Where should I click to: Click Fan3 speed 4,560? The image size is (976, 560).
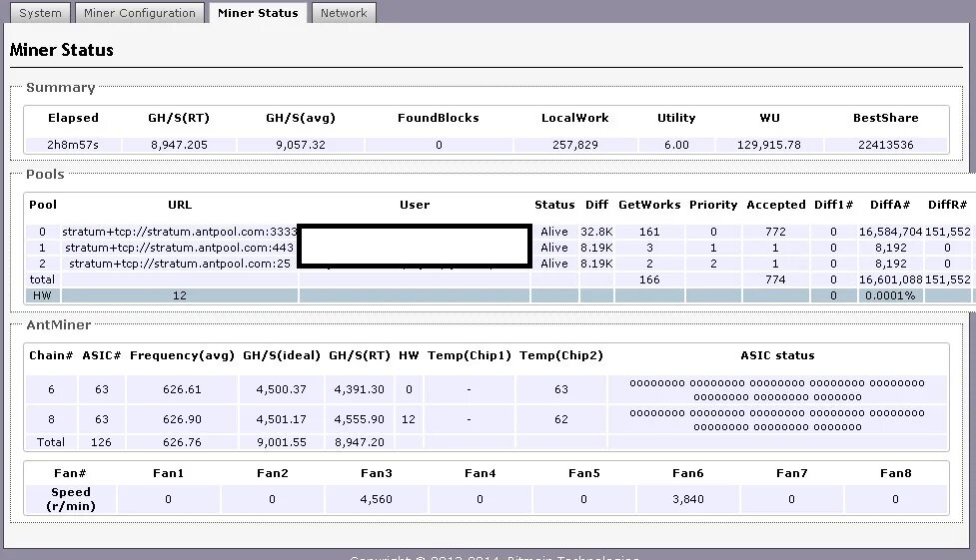pyautogui.click(x=376, y=499)
